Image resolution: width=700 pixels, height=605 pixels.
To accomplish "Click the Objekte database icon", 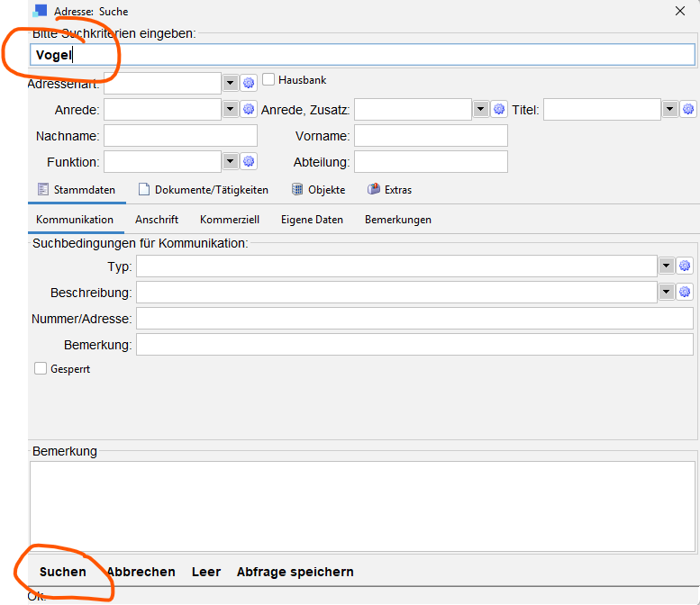I will click(x=298, y=190).
